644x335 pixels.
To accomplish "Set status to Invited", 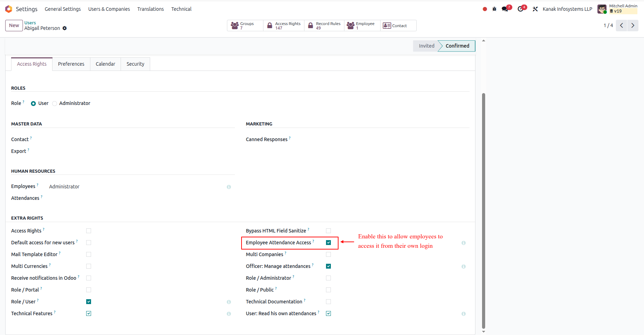I will (426, 46).
